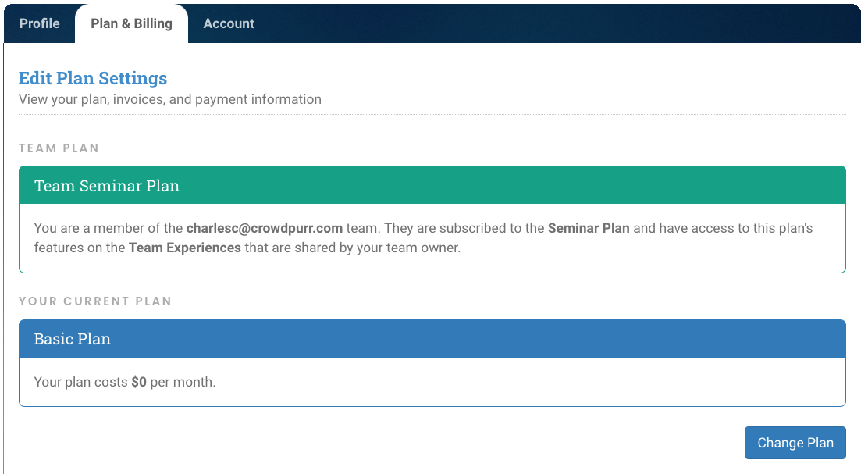This screenshot has width=868, height=474.
Task: Switch to the Profile tab
Action: [x=39, y=23]
